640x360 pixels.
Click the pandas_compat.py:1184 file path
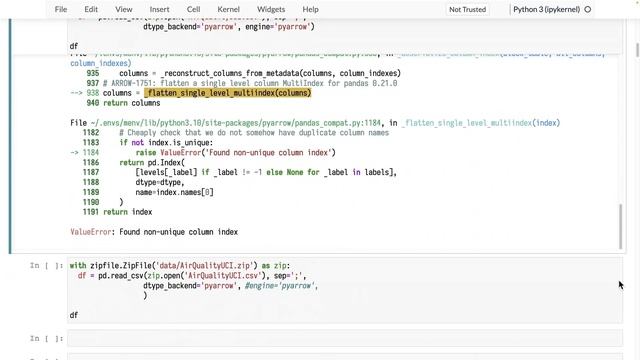tap(236, 123)
